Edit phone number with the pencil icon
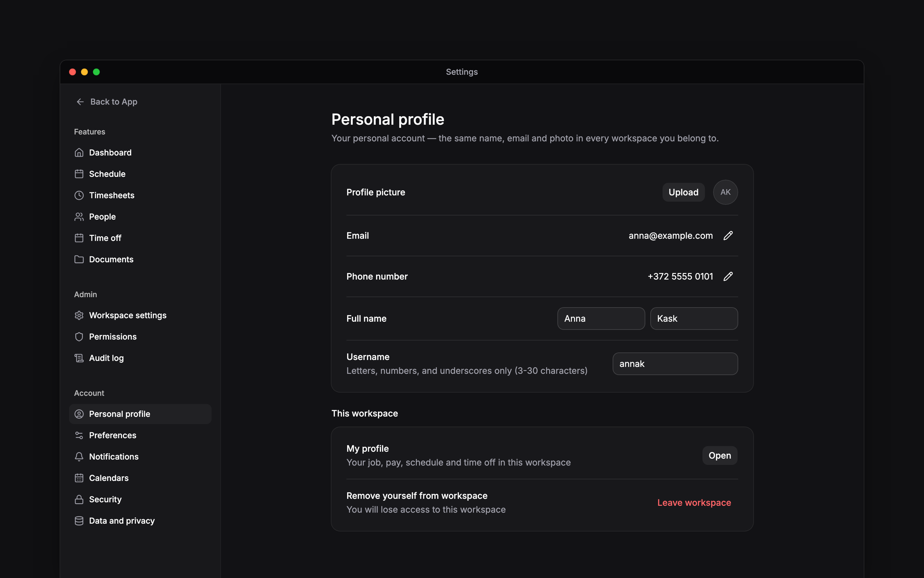 (728, 276)
